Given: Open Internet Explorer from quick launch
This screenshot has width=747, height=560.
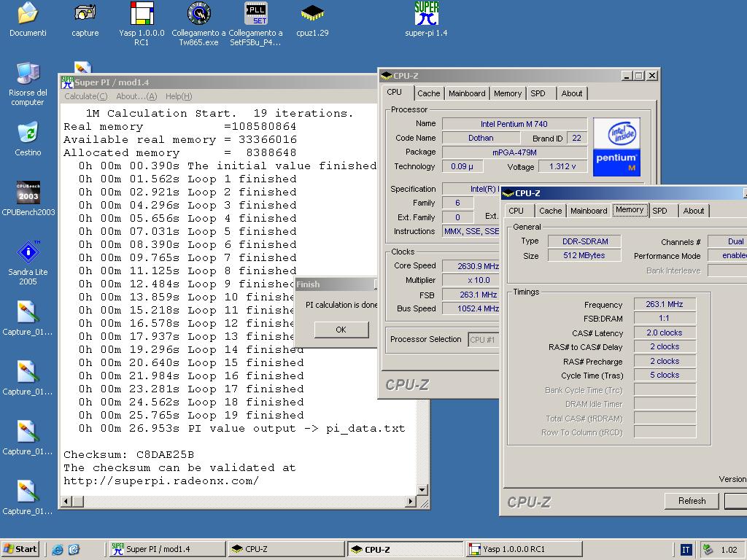Looking at the screenshot, I should point(58,550).
